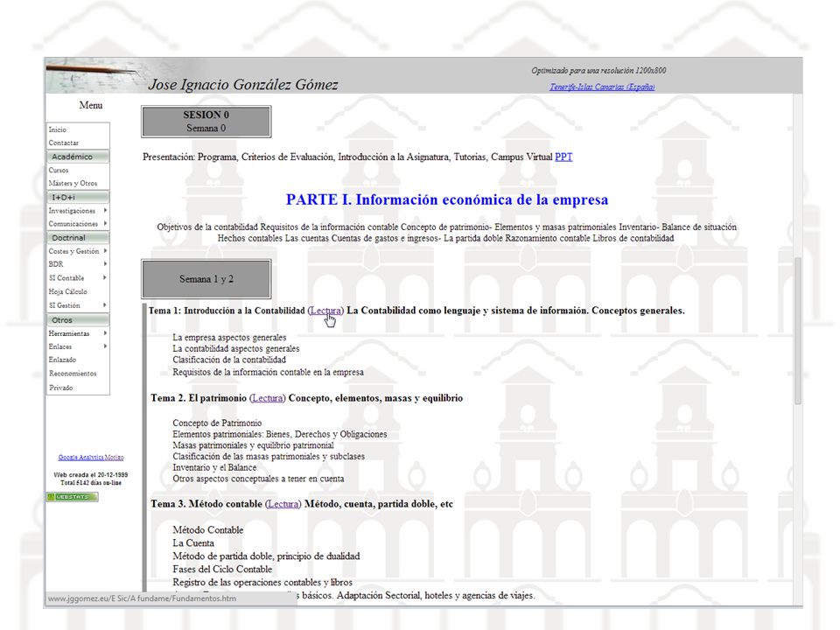Screen dimensions: 840x630
Task: Click 'Método de partida doble, principio de dualidad'
Action: point(266,556)
